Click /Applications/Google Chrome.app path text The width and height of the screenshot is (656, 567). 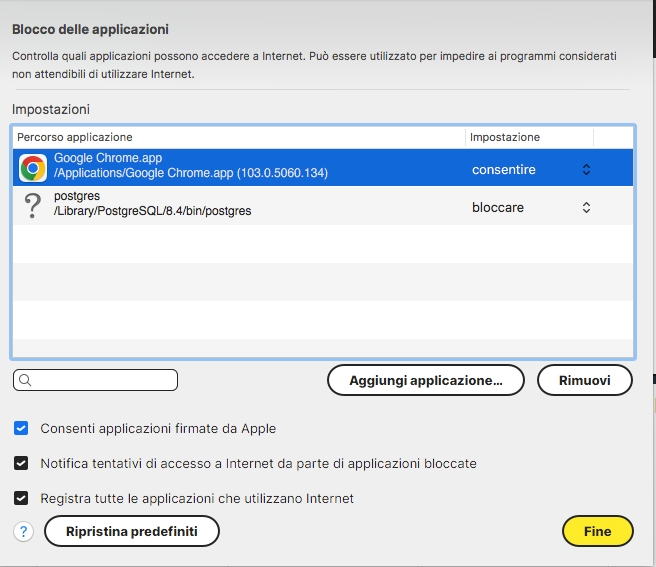(x=191, y=173)
